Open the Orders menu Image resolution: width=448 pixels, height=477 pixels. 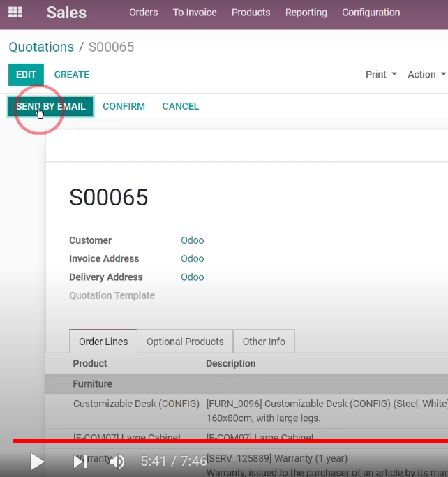pos(144,13)
